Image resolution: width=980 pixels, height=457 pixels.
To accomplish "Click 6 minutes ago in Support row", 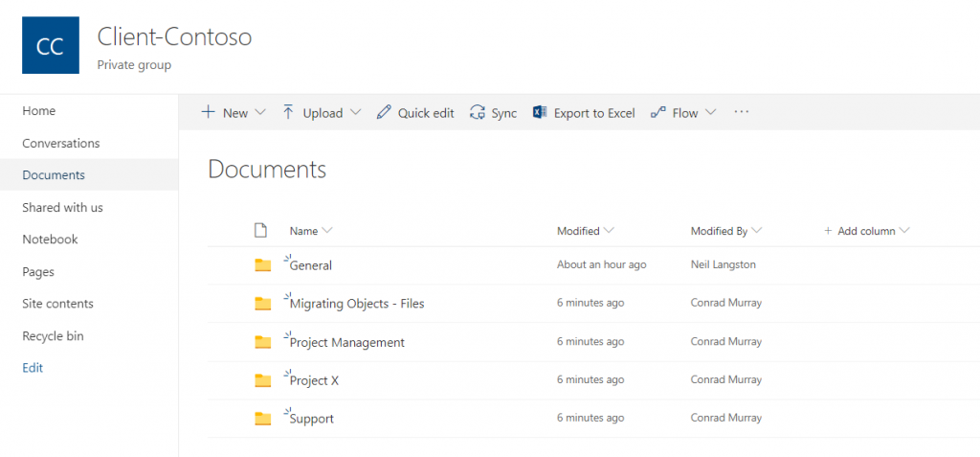I will click(x=590, y=418).
